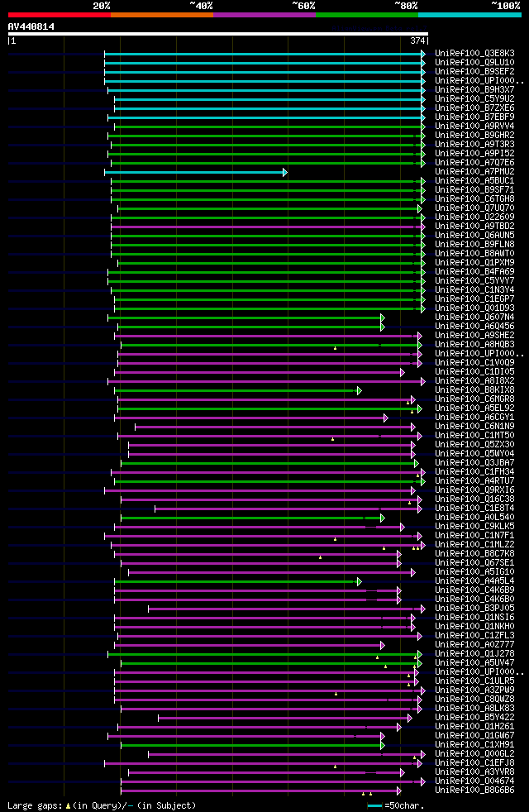Select the UniRef100_B9GHR2 label
Screen dimensions: 529x812
click(474, 135)
